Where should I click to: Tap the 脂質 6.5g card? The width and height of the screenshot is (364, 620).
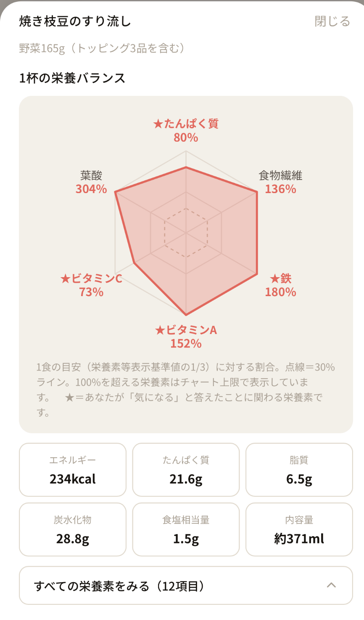(x=299, y=470)
